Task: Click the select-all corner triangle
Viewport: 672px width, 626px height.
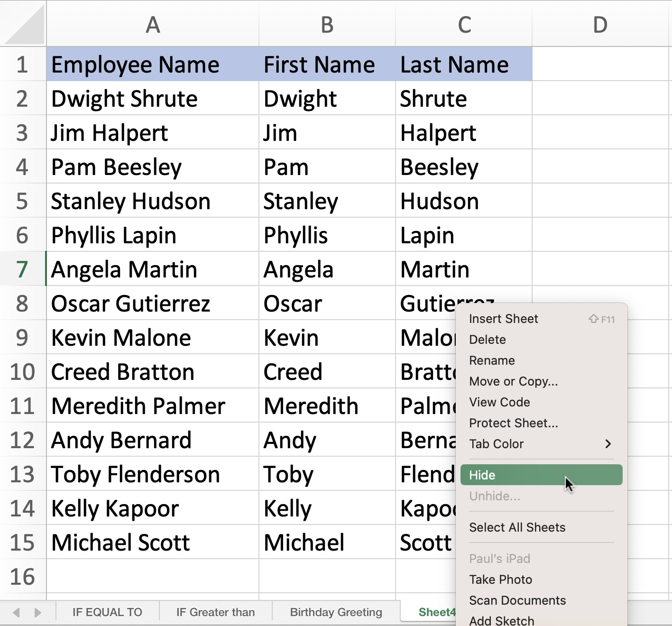Action: (x=25, y=24)
